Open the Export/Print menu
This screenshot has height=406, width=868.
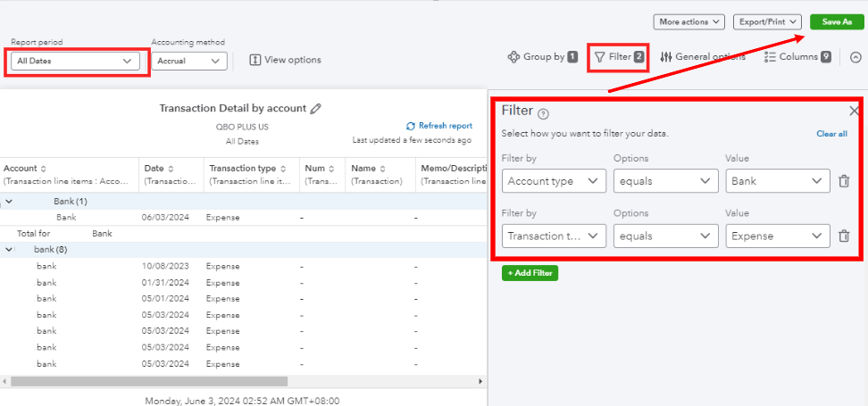point(767,21)
